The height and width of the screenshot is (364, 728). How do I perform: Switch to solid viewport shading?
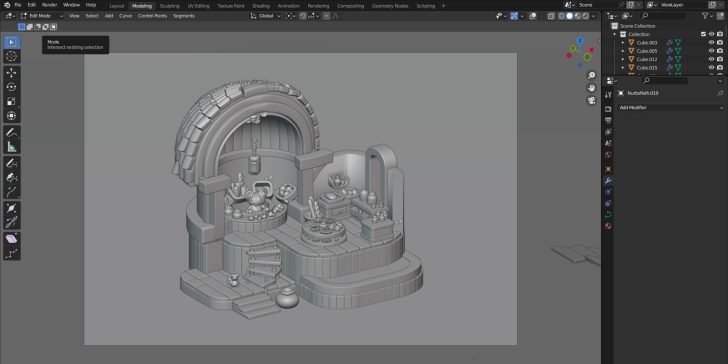[570, 16]
